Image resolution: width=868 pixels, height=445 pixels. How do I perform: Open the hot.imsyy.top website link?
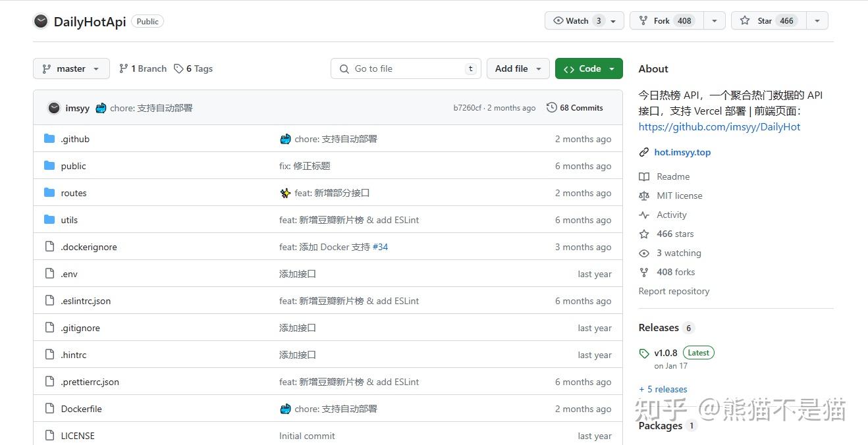tap(682, 152)
